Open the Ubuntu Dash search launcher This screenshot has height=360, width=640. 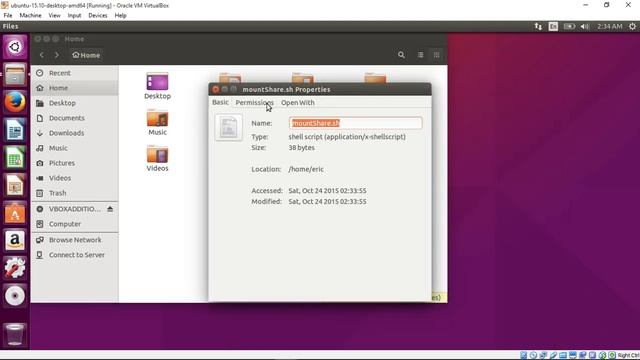pyautogui.click(x=15, y=47)
